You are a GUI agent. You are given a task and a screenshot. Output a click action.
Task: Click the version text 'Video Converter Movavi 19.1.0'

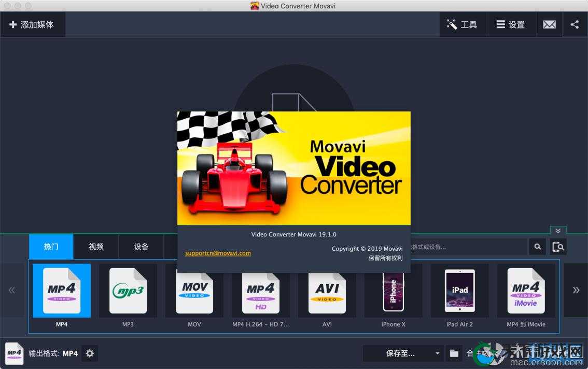pyautogui.click(x=293, y=234)
